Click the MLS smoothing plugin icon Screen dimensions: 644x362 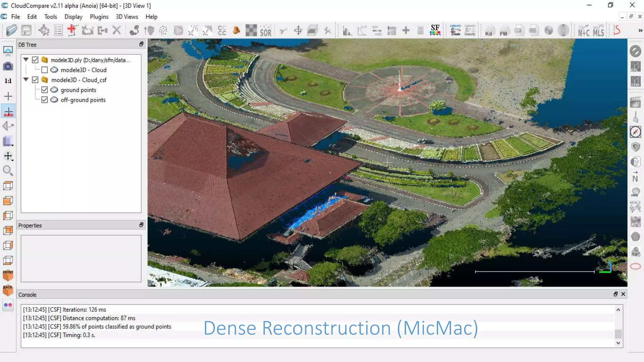[x=598, y=30]
